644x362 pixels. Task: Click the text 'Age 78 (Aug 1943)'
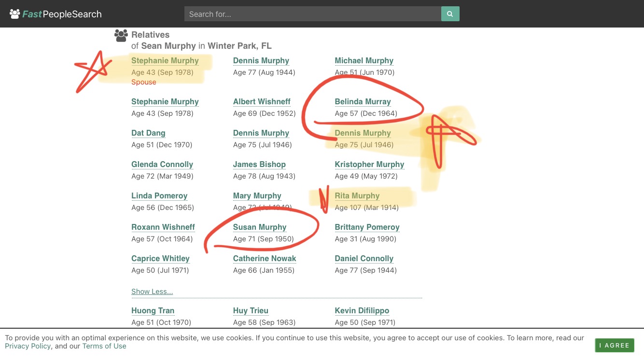[x=264, y=176]
